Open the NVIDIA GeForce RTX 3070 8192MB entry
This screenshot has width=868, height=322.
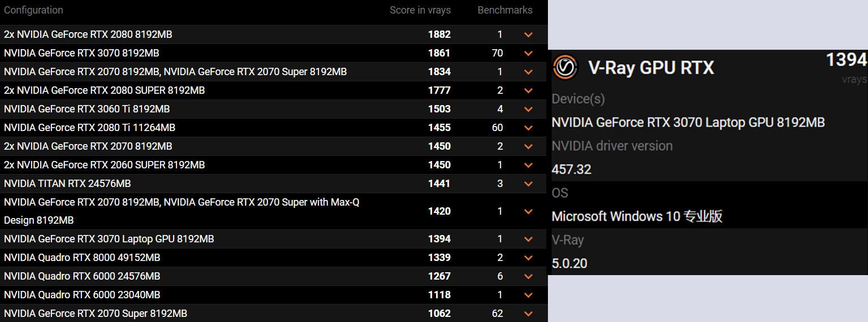[81, 53]
